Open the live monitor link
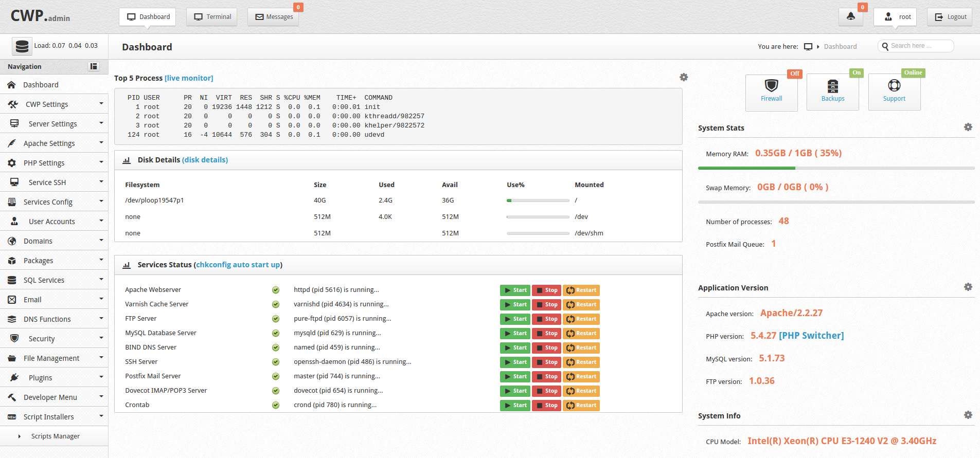Image resolution: width=980 pixels, height=458 pixels. 189,78
